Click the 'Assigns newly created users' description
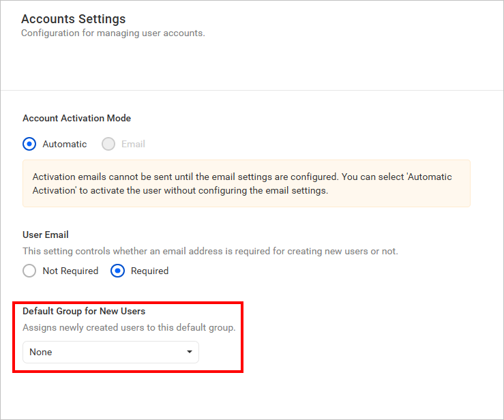 tap(129, 327)
